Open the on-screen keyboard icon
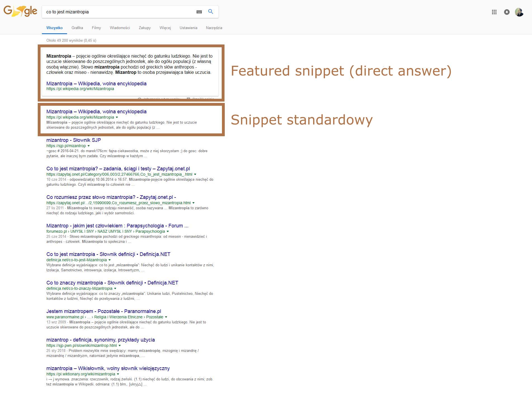 pyautogui.click(x=199, y=12)
